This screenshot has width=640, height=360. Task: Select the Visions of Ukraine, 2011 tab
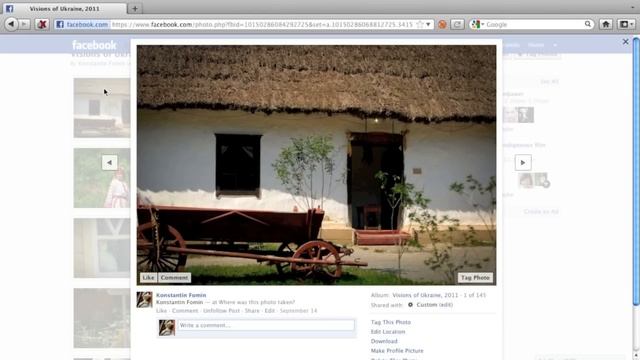click(x=64, y=9)
